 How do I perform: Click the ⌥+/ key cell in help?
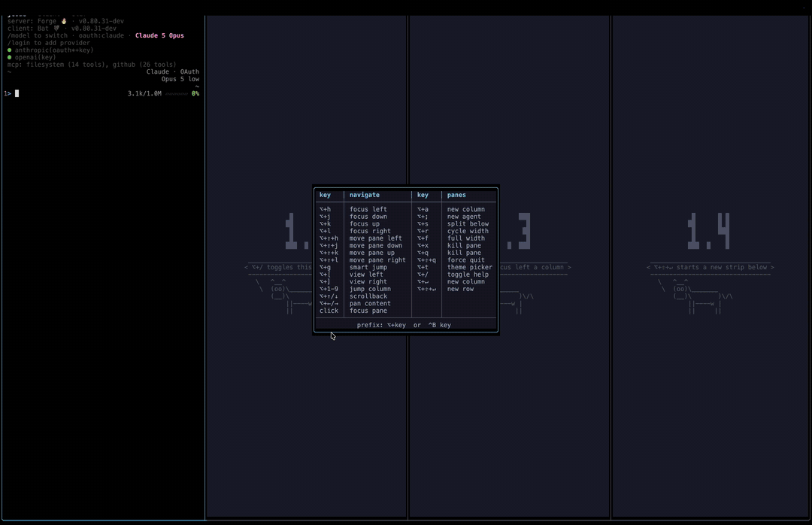(423, 275)
